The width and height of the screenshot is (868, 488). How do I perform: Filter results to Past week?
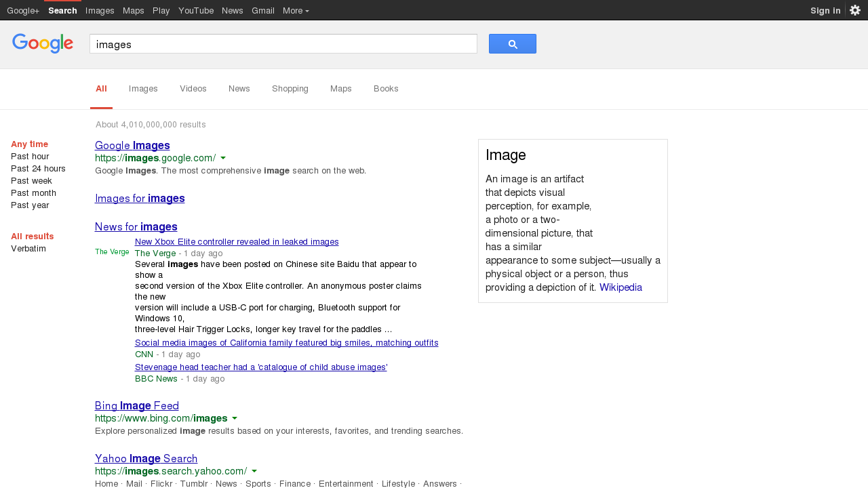[x=32, y=181]
